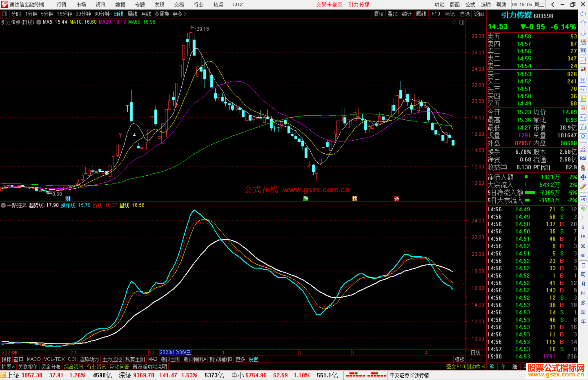This screenshot has height=380, width=588.
Task: Click the 交易未登录 link
Action: pyautogui.click(x=329, y=4)
